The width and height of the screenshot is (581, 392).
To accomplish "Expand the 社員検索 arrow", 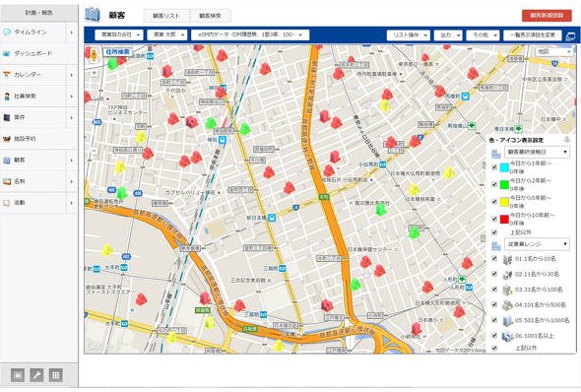I will point(72,97).
